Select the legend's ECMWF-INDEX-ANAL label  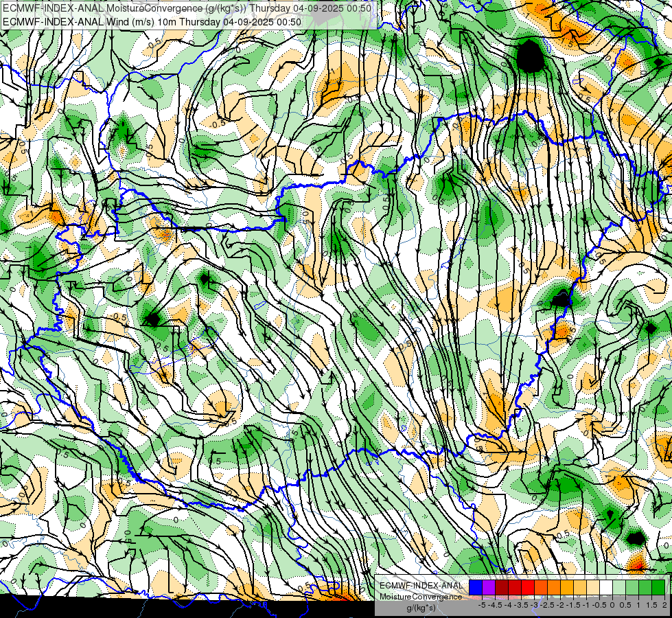pos(421,586)
